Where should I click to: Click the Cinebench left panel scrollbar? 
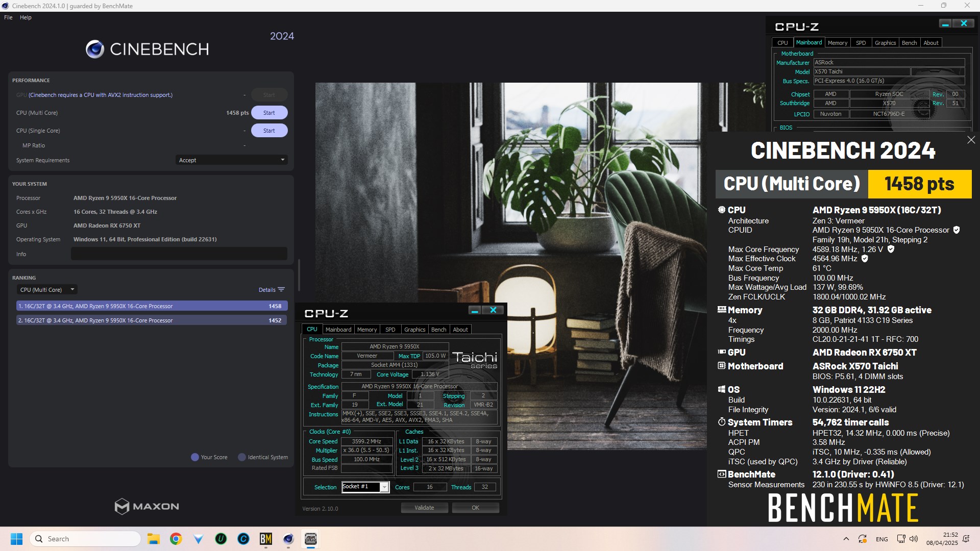(299, 274)
